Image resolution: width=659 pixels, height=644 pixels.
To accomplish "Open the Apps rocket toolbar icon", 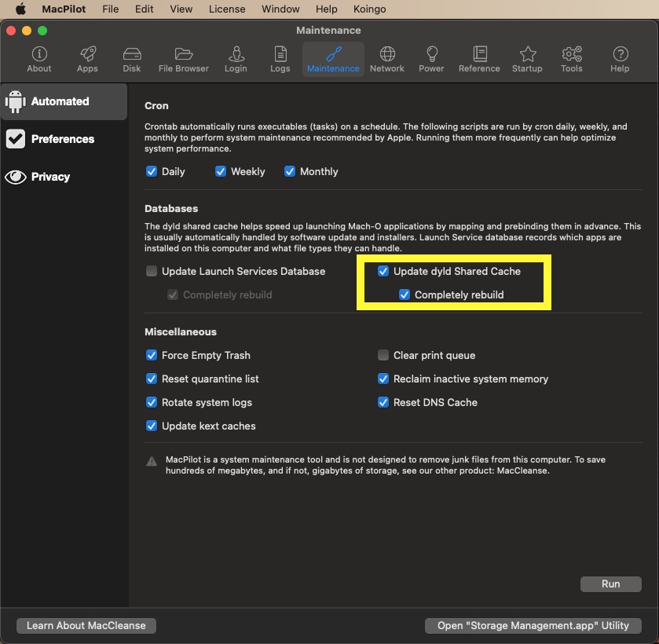I will (x=87, y=59).
